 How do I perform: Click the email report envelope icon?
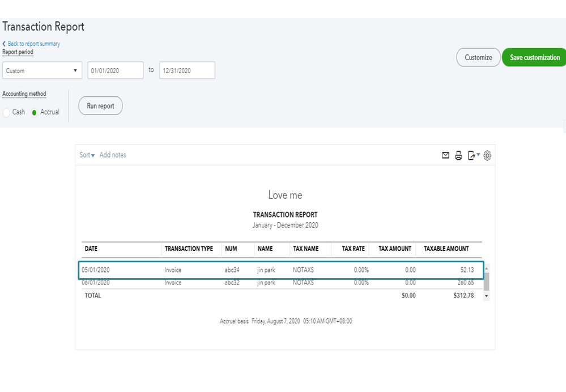(445, 156)
